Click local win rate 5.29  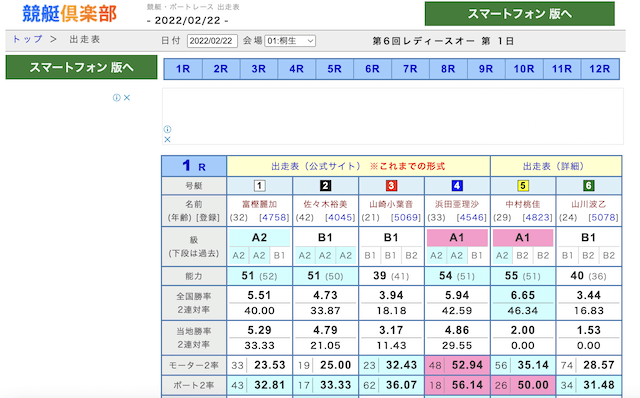(260, 330)
